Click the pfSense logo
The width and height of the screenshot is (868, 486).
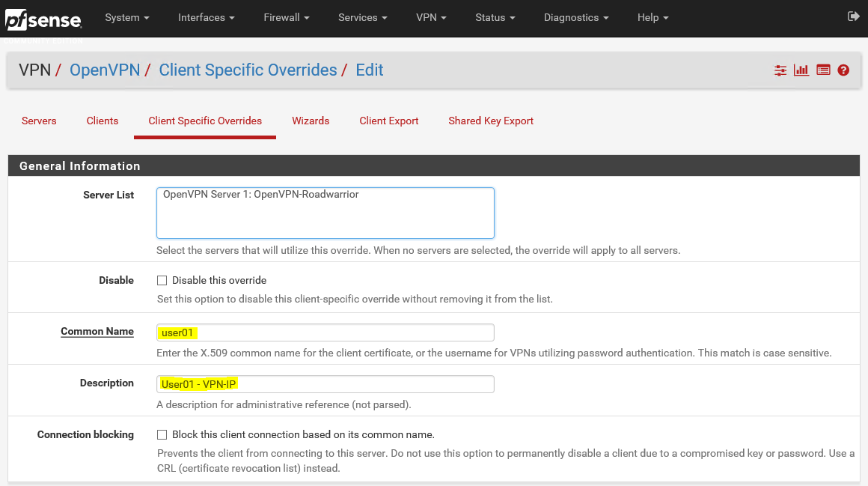pos(43,19)
